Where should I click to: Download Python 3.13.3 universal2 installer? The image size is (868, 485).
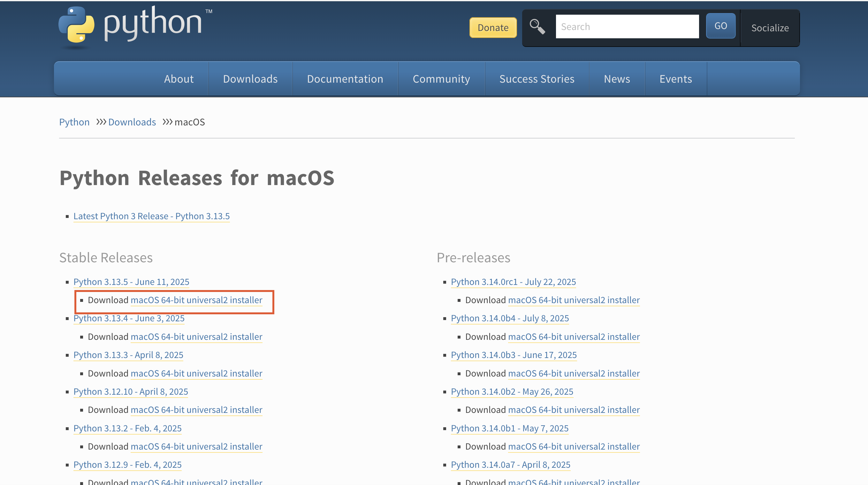tap(196, 373)
